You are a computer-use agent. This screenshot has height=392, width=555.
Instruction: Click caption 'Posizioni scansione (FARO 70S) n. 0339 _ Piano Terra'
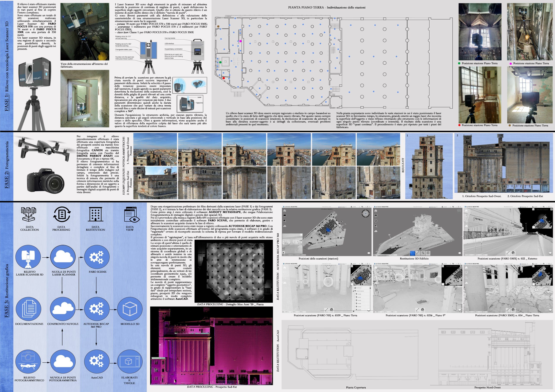pyautogui.click(x=325, y=315)
